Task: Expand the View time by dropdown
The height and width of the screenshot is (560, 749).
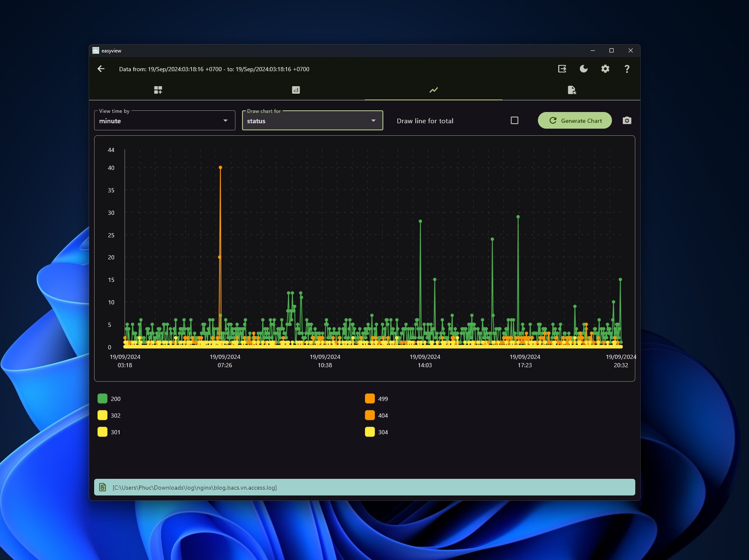Action: [x=165, y=121]
